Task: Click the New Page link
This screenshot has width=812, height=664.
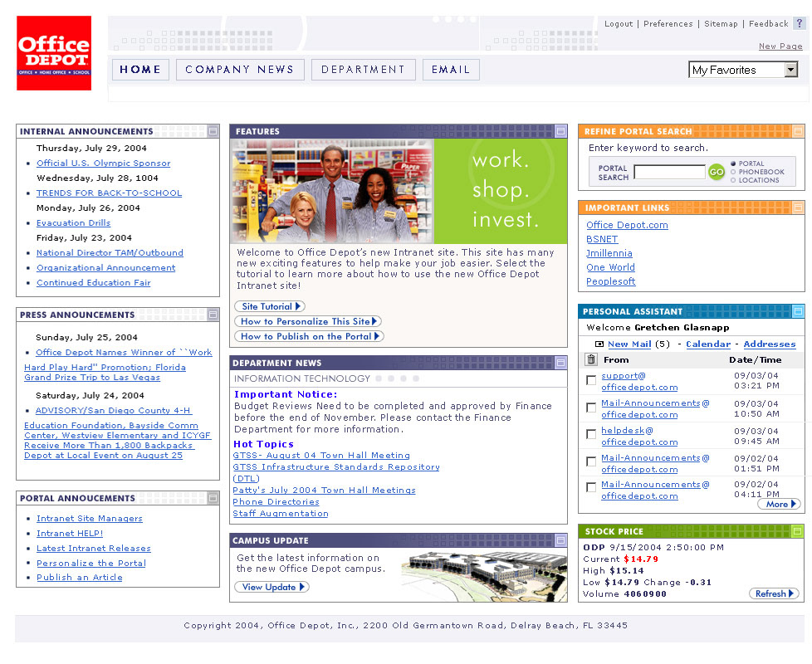Action: point(780,46)
